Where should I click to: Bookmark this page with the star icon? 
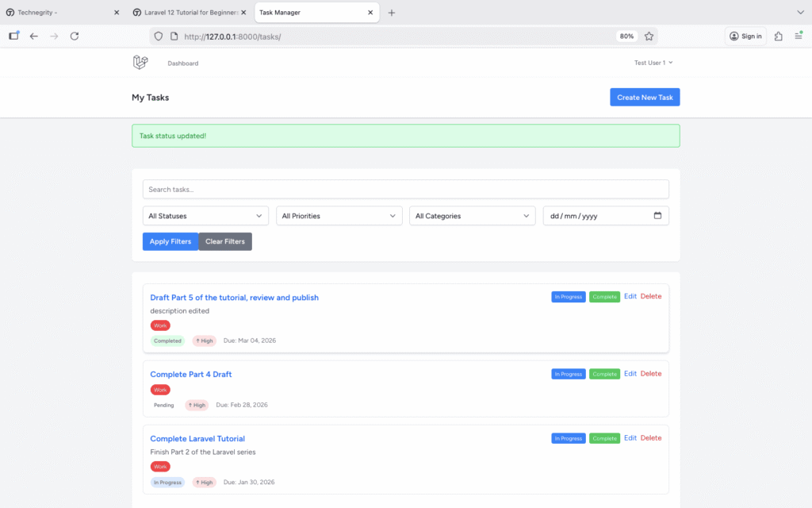pos(649,37)
